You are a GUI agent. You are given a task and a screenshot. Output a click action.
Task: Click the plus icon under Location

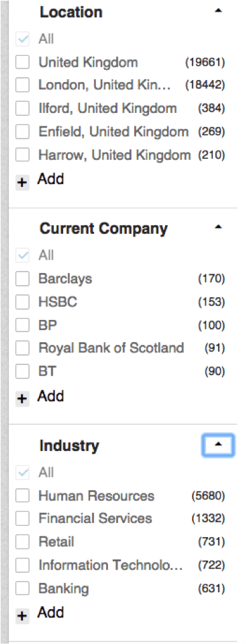tap(23, 182)
